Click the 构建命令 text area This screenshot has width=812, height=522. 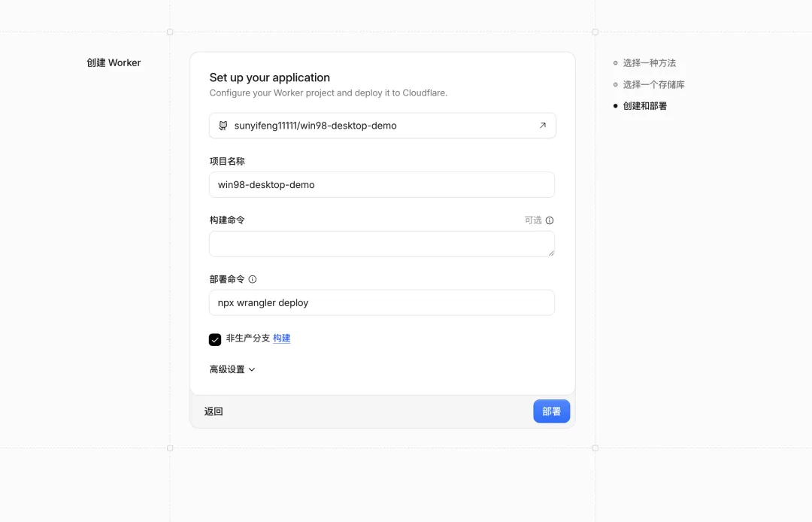coord(382,244)
